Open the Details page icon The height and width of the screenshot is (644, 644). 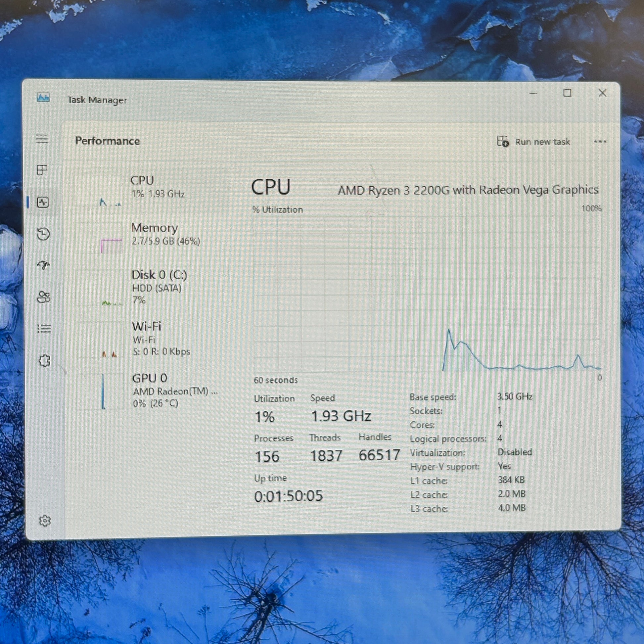[x=44, y=329]
